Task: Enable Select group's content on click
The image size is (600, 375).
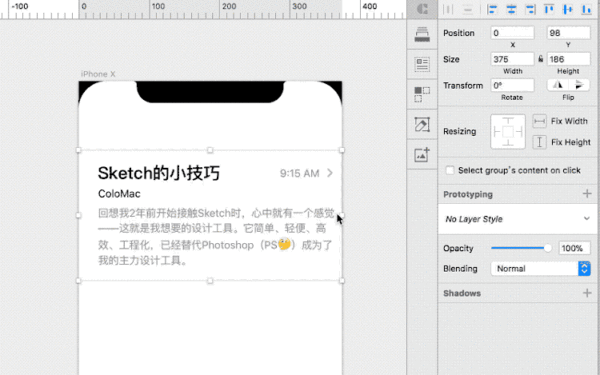Action: coord(450,170)
